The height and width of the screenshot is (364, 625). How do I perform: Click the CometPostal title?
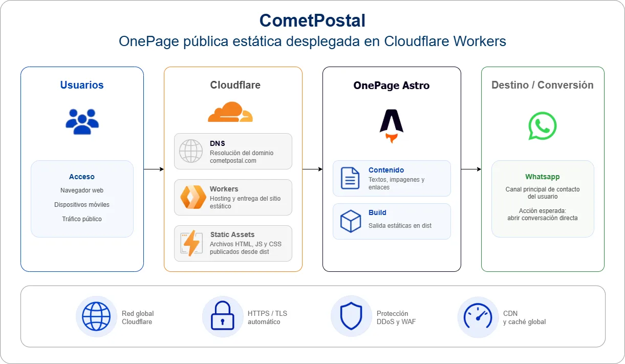(x=312, y=20)
